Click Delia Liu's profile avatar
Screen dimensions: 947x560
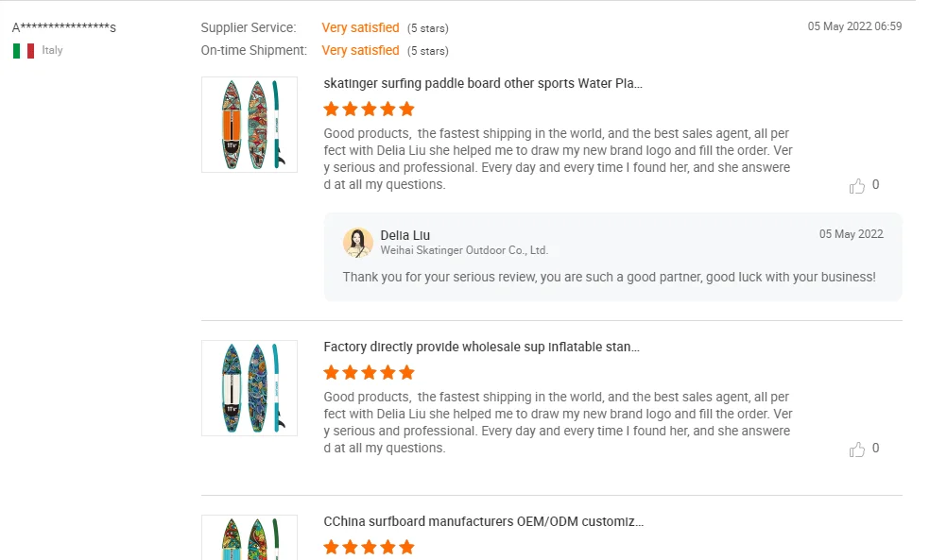[x=357, y=243]
